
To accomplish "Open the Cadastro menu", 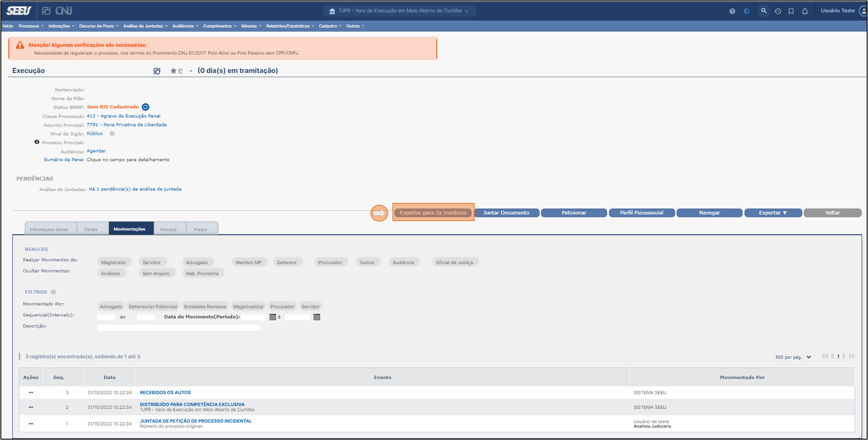I will click(x=330, y=26).
